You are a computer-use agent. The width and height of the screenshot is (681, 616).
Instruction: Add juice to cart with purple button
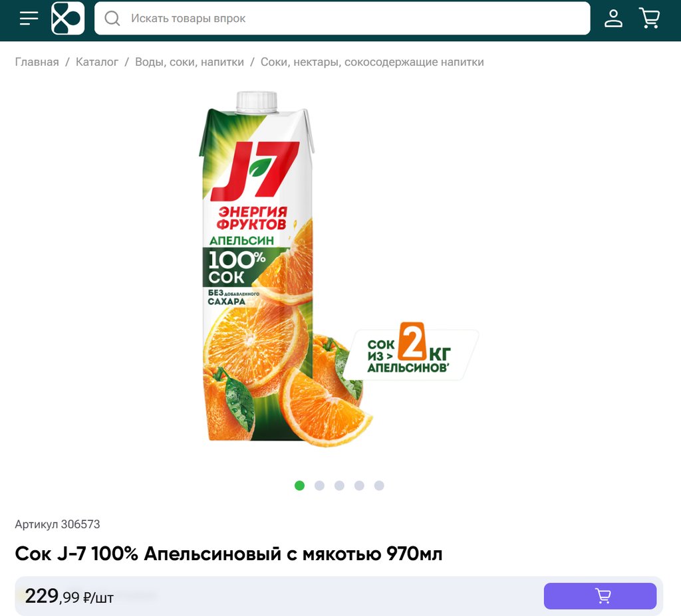(x=600, y=595)
